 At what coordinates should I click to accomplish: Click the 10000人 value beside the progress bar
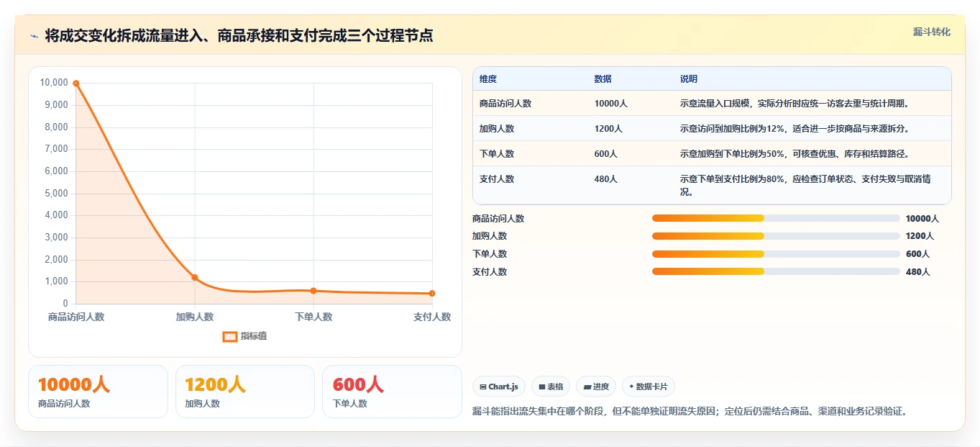[922, 219]
